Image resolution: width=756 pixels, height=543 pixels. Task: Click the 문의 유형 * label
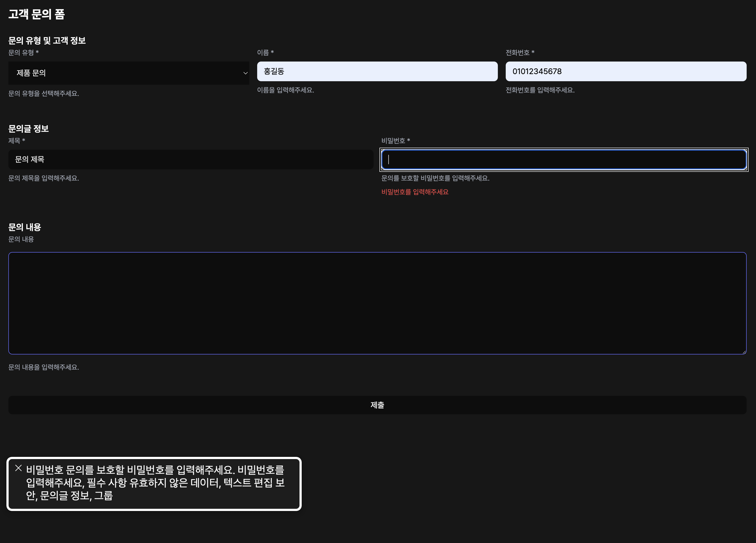coord(23,53)
